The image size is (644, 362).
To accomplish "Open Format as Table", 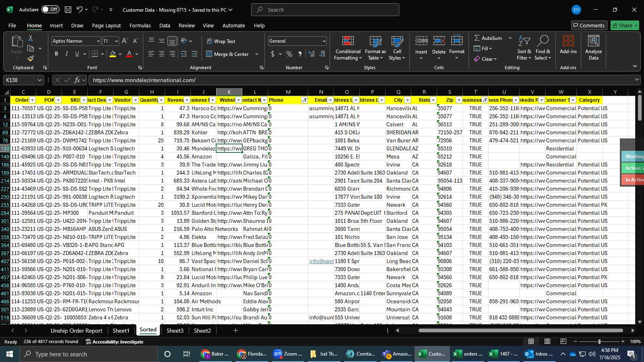I will point(376,48).
